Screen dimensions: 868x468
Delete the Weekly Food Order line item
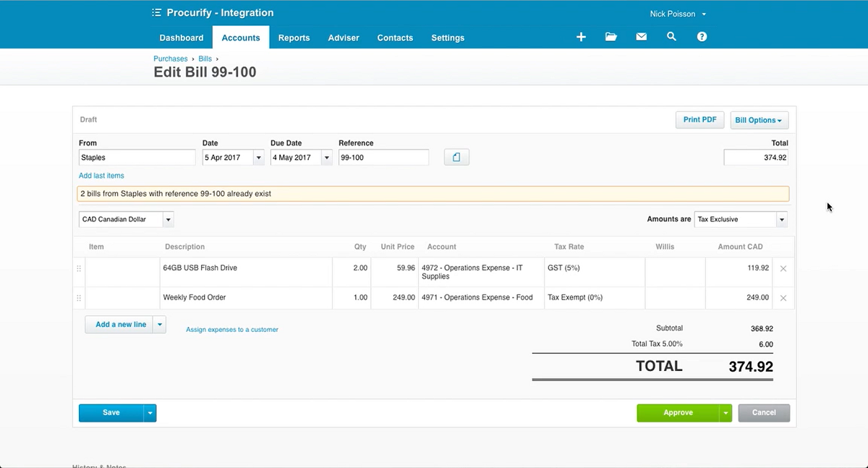783,297
